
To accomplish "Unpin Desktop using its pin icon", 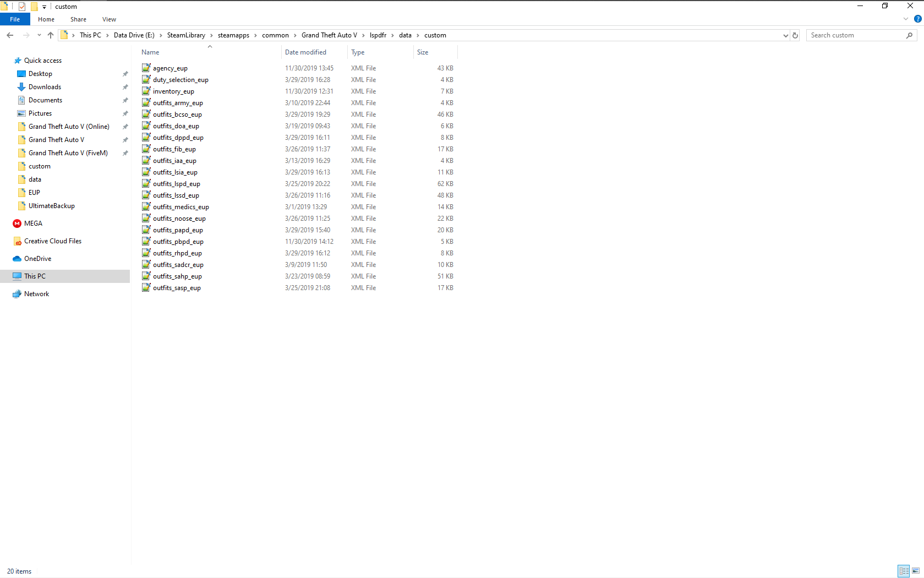I will click(125, 74).
